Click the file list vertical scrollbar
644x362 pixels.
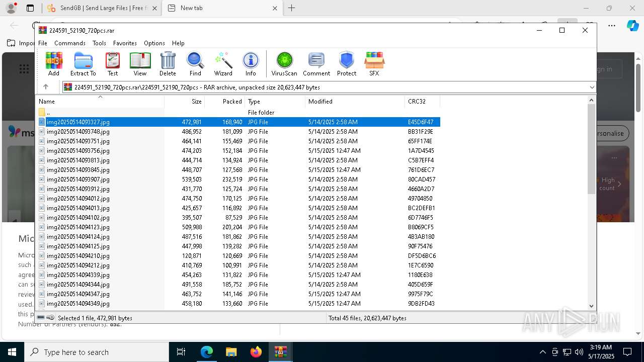[591, 149]
